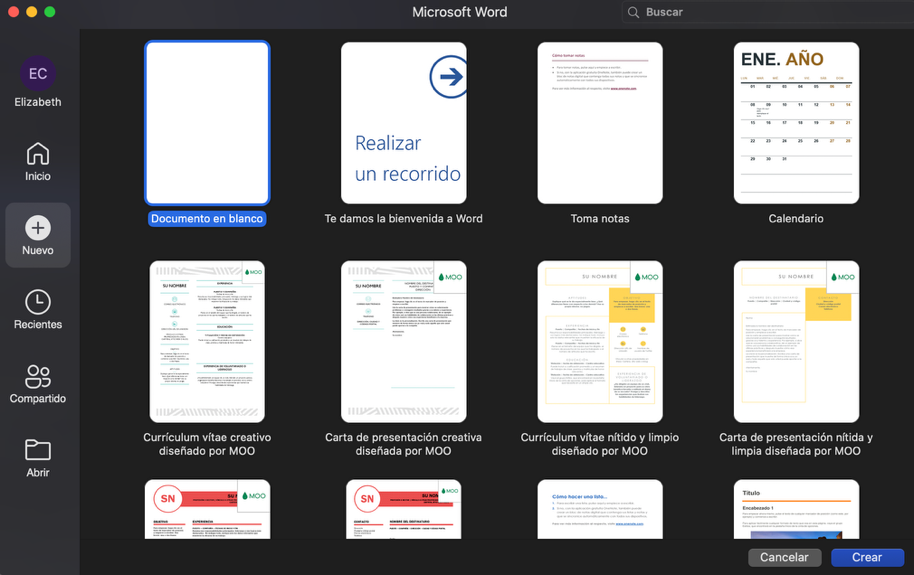The width and height of the screenshot is (914, 575).
Task: Select the Nuevo plus icon
Action: coord(38,228)
